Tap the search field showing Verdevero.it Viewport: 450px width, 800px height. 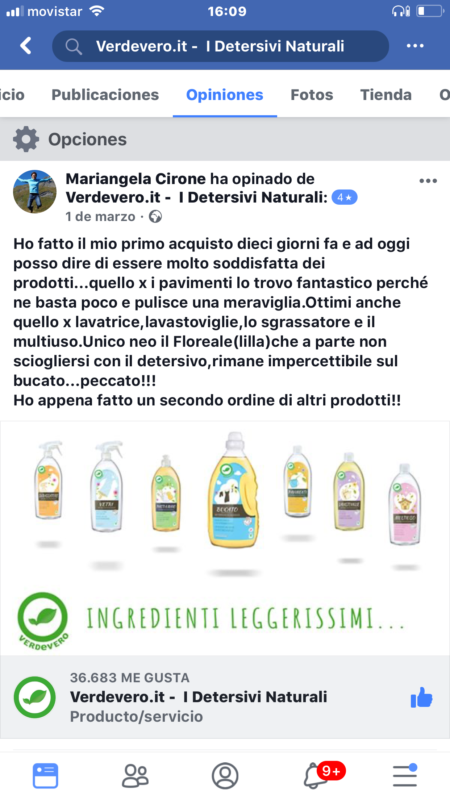click(x=220, y=46)
